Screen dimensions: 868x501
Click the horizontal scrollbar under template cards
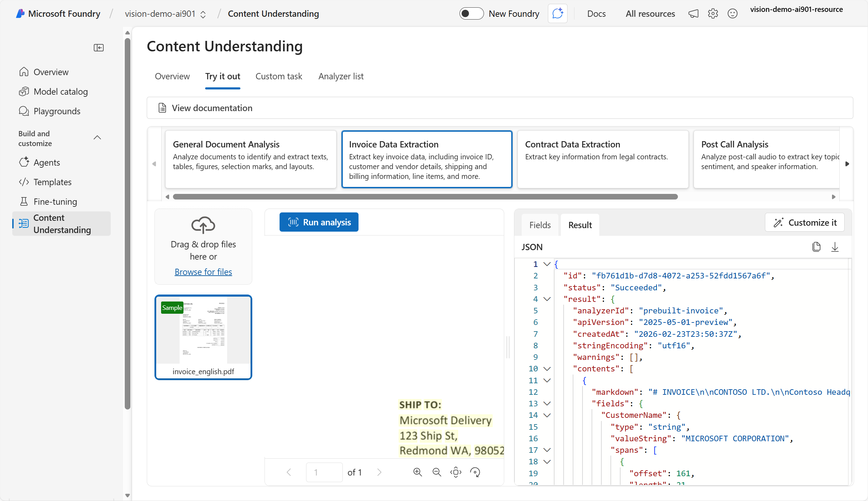coord(425,197)
